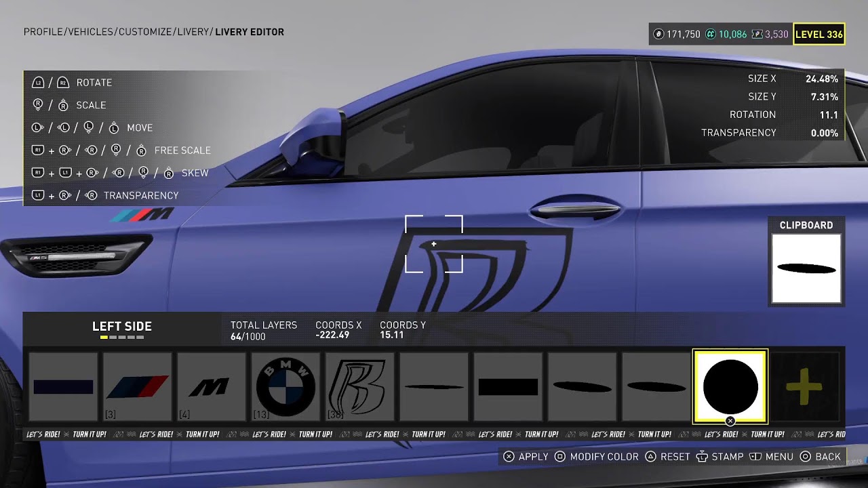Click the Livery breadcrumb
Image resolution: width=868 pixels, height=488 pixels.
tap(194, 32)
